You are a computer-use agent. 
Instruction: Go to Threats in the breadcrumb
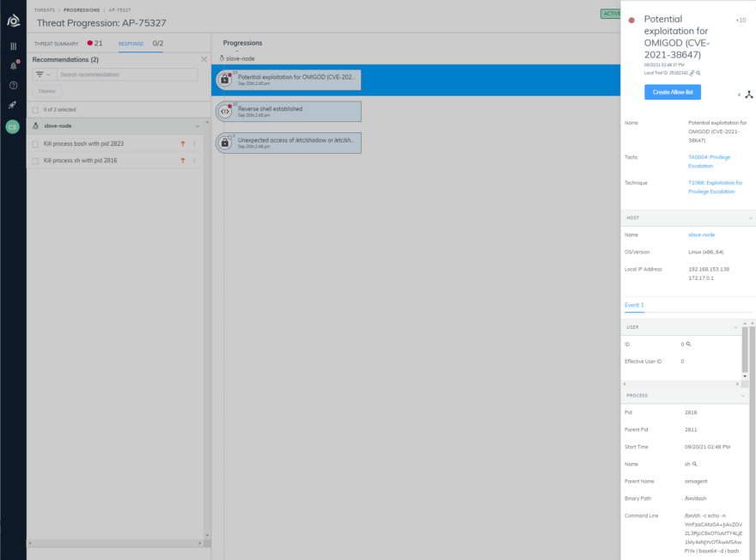click(45, 10)
